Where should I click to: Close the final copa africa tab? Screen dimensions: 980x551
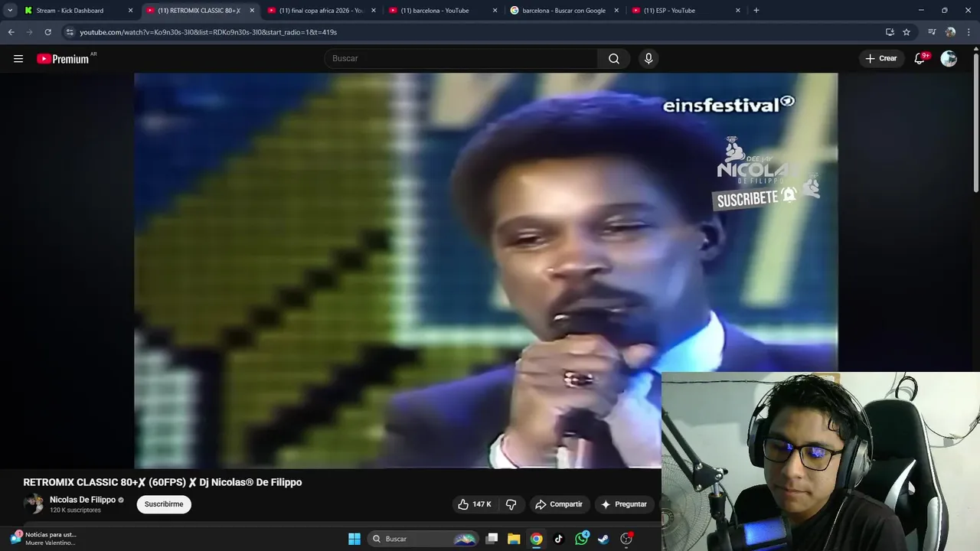(x=374, y=11)
